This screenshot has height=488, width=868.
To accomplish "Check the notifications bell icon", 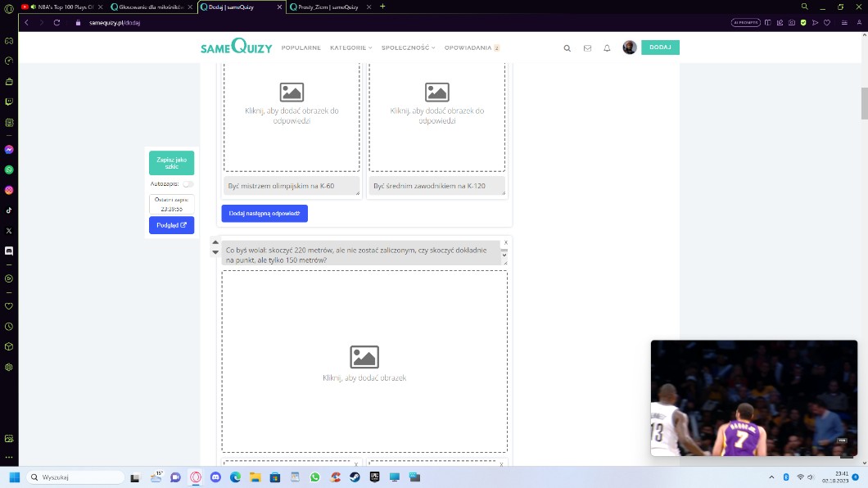I will click(607, 48).
